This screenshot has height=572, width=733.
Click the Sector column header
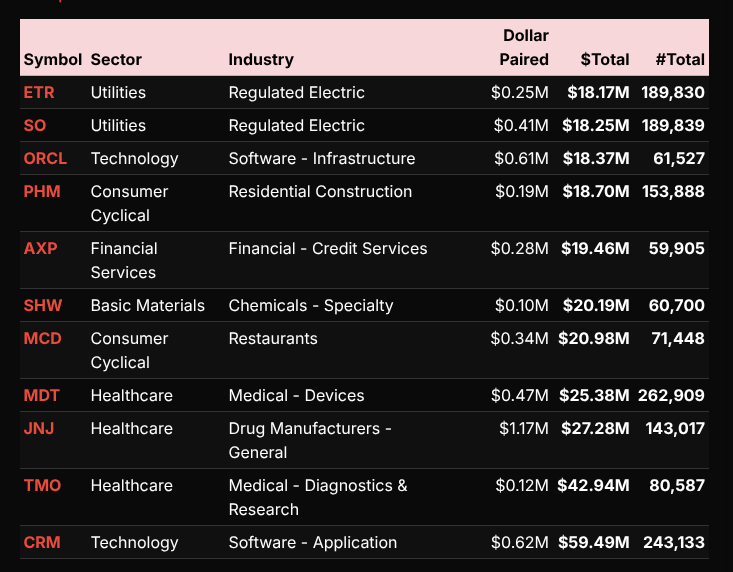tap(116, 60)
